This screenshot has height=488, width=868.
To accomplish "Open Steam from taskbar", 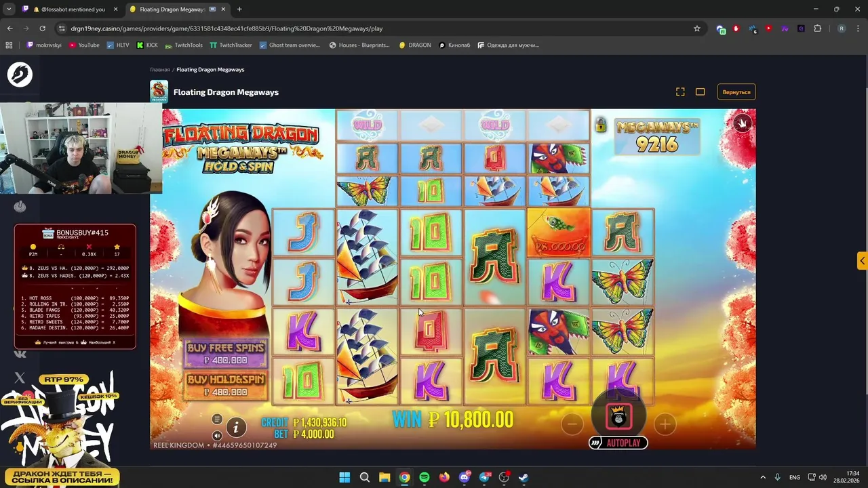I will click(x=524, y=477).
